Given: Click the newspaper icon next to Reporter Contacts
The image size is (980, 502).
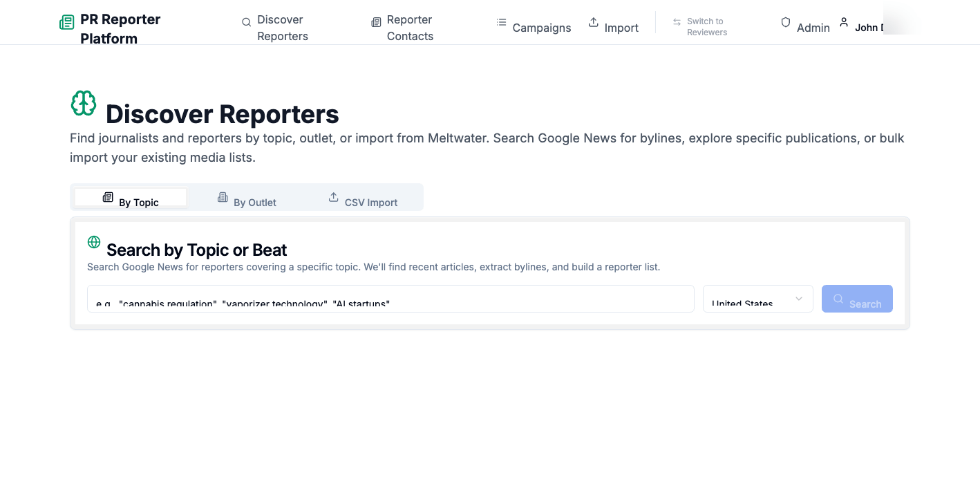Looking at the screenshot, I should pyautogui.click(x=377, y=21).
